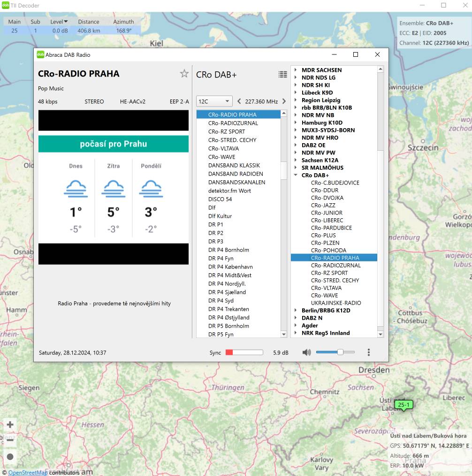This screenshot has width=472, height=476.
Task: Zoom out on the map
Action: click(x=10, y=440)
